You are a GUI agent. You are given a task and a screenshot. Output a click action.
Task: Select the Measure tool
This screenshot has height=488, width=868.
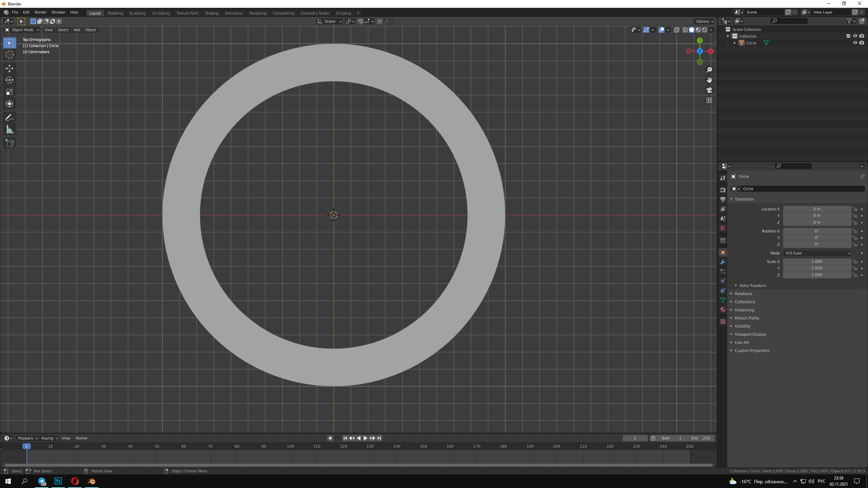coord(9,130)
